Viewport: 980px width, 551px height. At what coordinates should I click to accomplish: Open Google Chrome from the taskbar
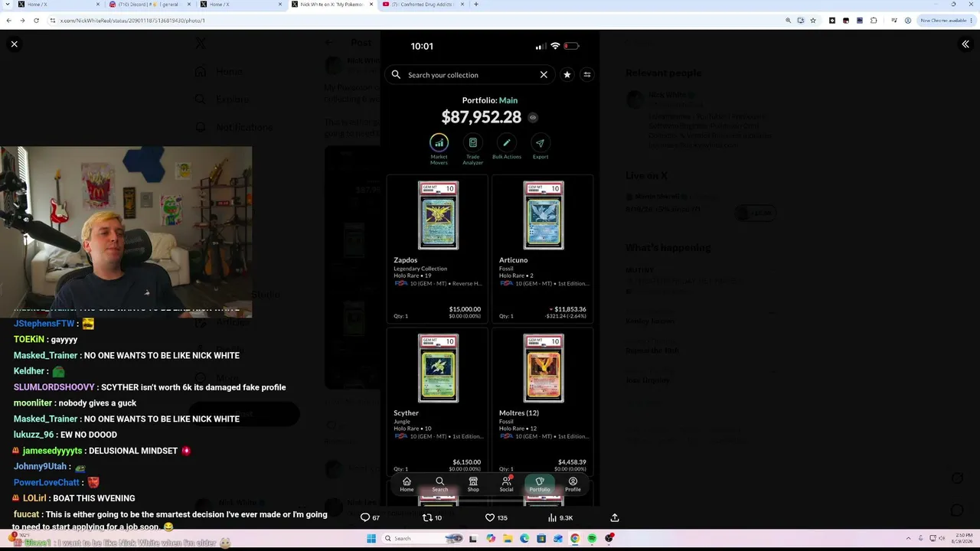575,539
